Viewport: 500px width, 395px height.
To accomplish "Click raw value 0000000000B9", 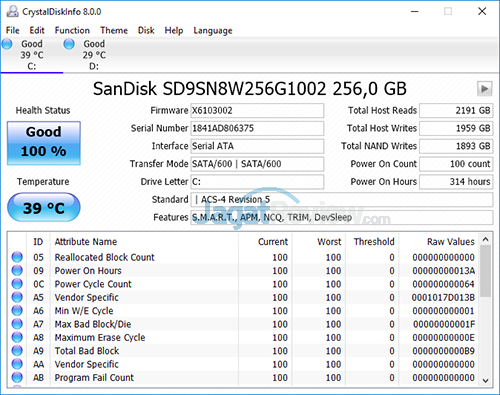I will point(443,351).
